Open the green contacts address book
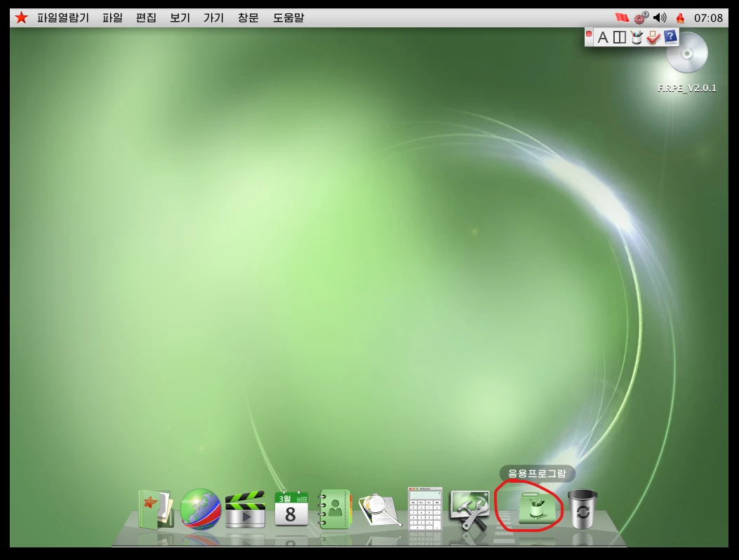The width and height of the screenshot is (739, 560). pyautogui.click(x=335, y=509)
